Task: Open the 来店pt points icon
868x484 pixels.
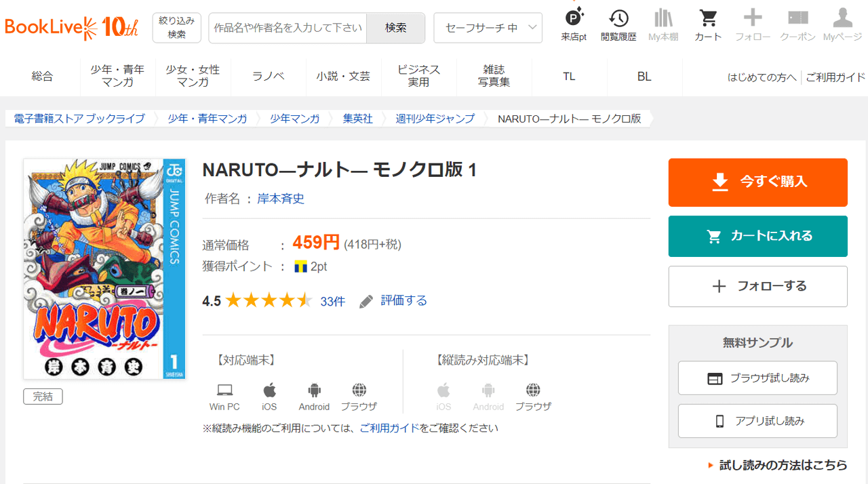Action: (574, 25)
